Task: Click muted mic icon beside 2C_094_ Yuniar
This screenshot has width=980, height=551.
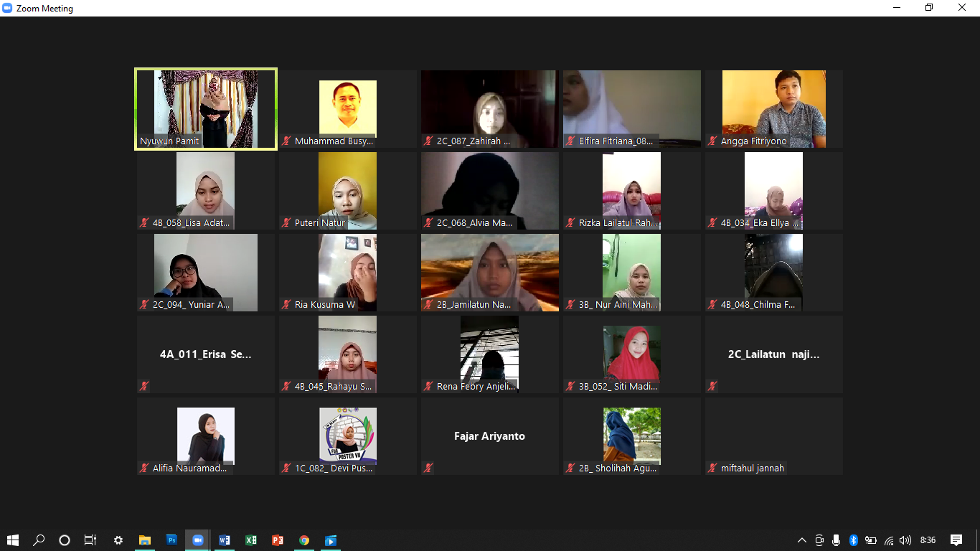Action: [x=144, y=305]
